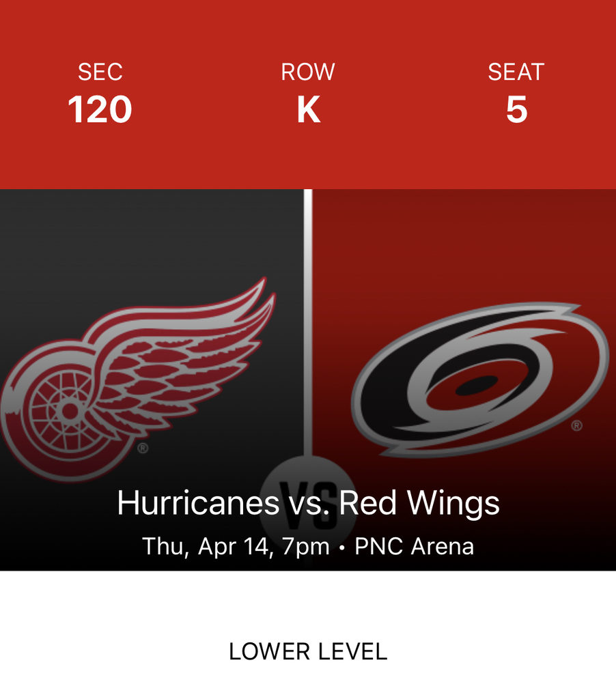Select the seat number 5
Image resolution: width=616 pixels, height=699 pixels.
click(516, 110)
